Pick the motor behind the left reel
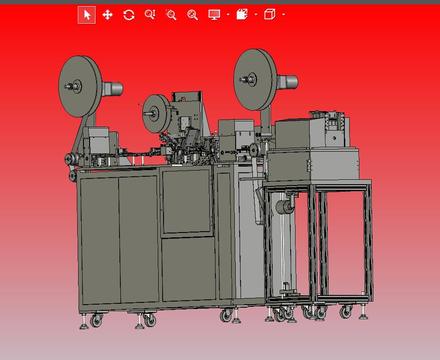This screenshot has height=360, width=440. (x=112, y=89)
